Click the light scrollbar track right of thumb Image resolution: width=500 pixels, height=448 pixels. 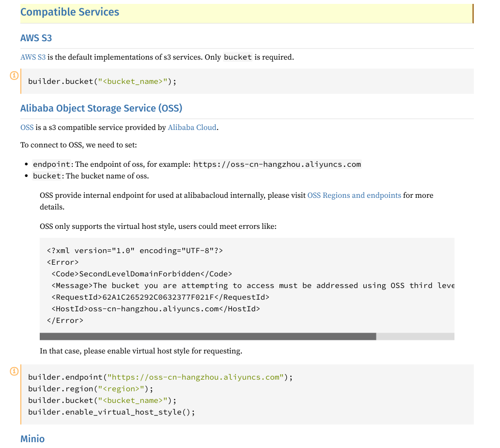click(x=415, y=336)
